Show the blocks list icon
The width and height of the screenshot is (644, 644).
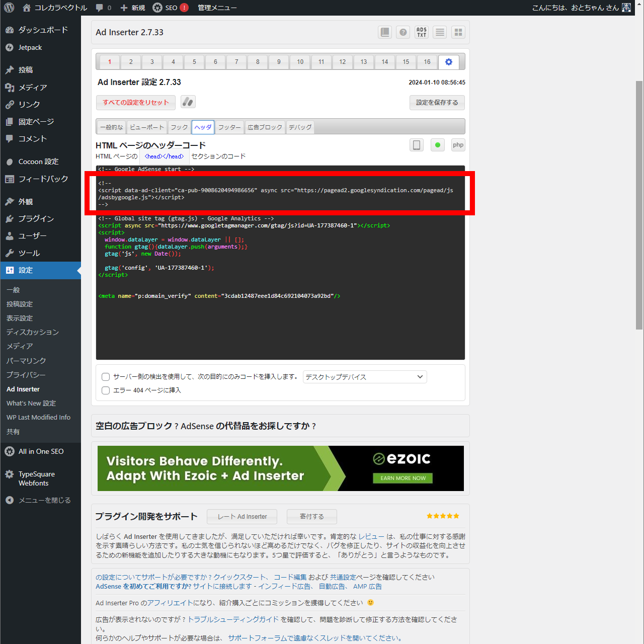tap(440, 32)
